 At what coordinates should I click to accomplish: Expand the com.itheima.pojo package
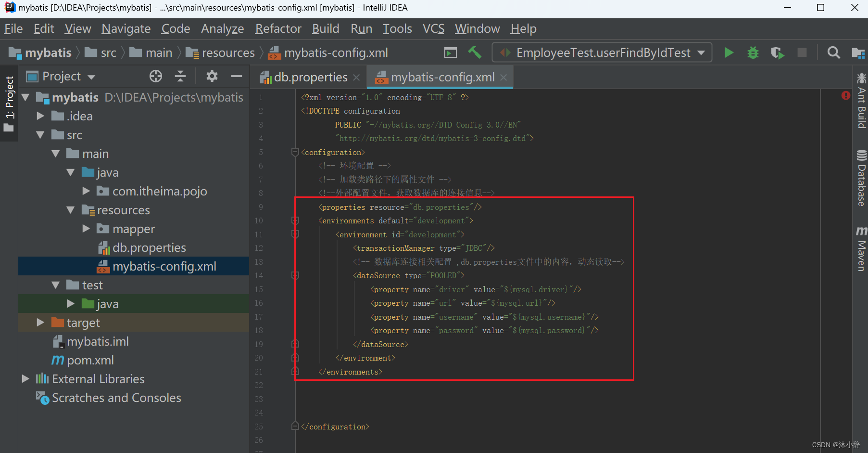[86, 191]
